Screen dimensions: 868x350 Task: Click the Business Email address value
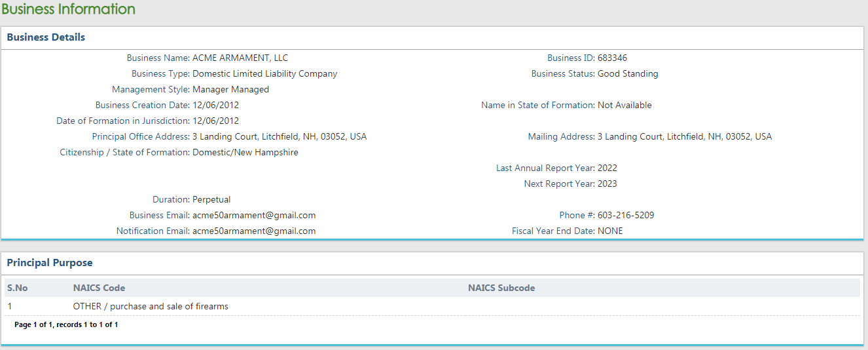pyautogui.click(x=254, y=215)
